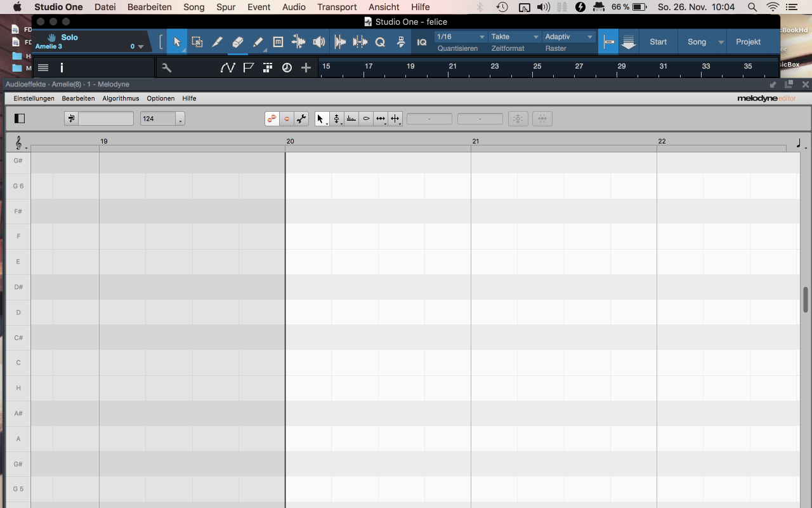Pick the Listen speaker tool
This screenshot has width=812, height=508.
coord(319,42)
